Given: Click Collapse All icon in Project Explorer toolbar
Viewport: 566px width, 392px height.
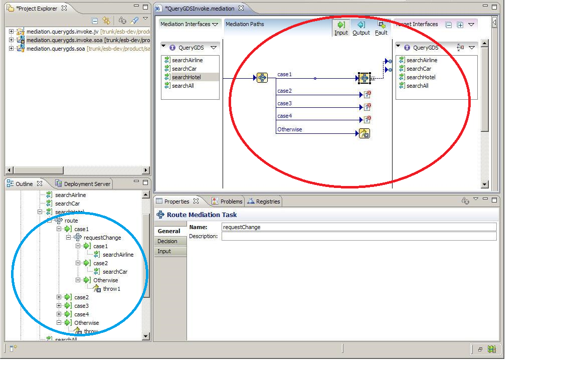Looking at the screenshot, I should click(95, 21).
